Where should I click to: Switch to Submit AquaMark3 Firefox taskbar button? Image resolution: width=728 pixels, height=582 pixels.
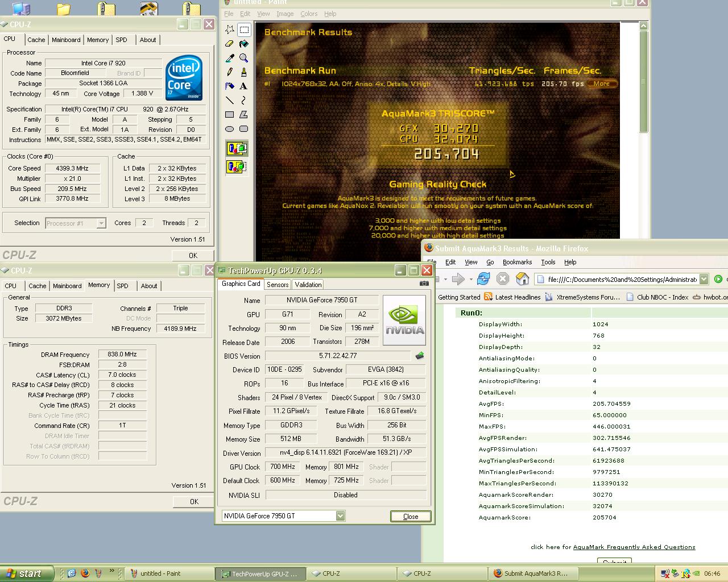pos(533,573)
